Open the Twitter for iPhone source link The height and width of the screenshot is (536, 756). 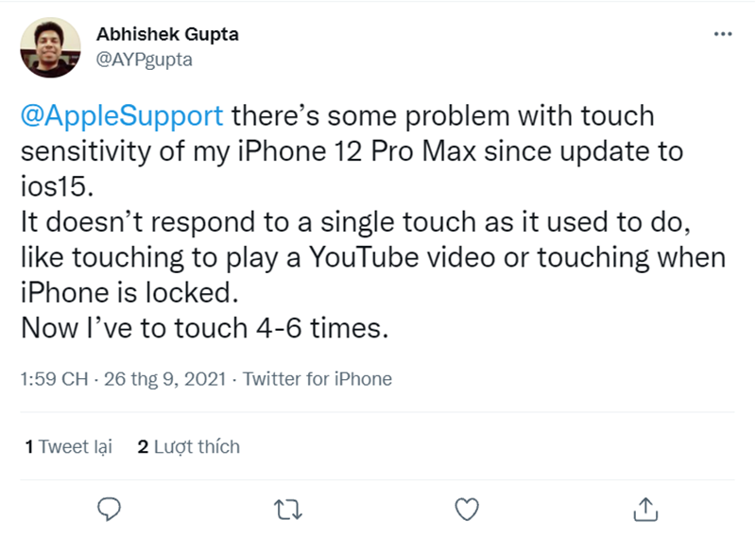[318, 379]
